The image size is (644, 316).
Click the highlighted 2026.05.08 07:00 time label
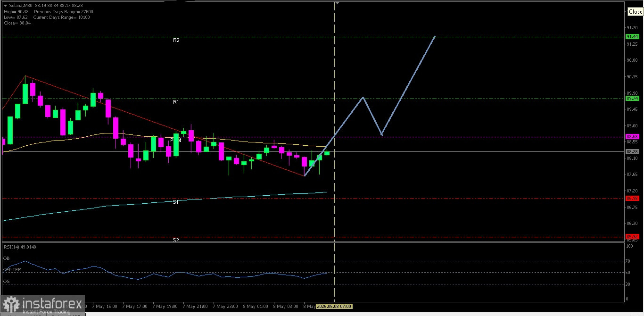click(334, 307)
